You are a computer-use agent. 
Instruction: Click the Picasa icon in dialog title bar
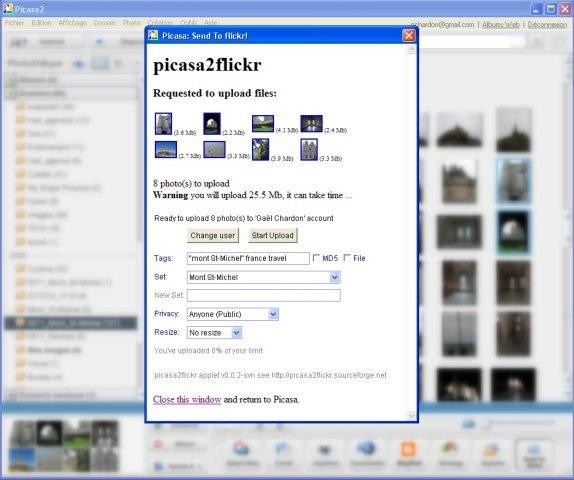153,36
